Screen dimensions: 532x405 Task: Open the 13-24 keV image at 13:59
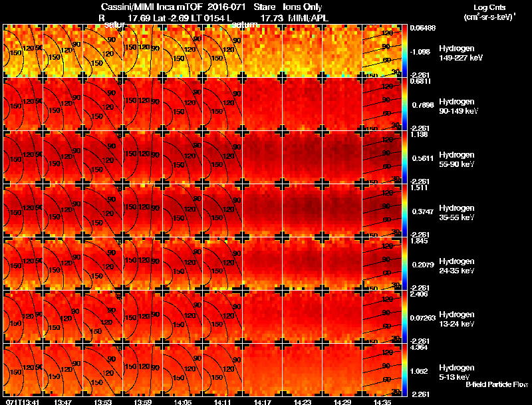(x=142, y=317)
